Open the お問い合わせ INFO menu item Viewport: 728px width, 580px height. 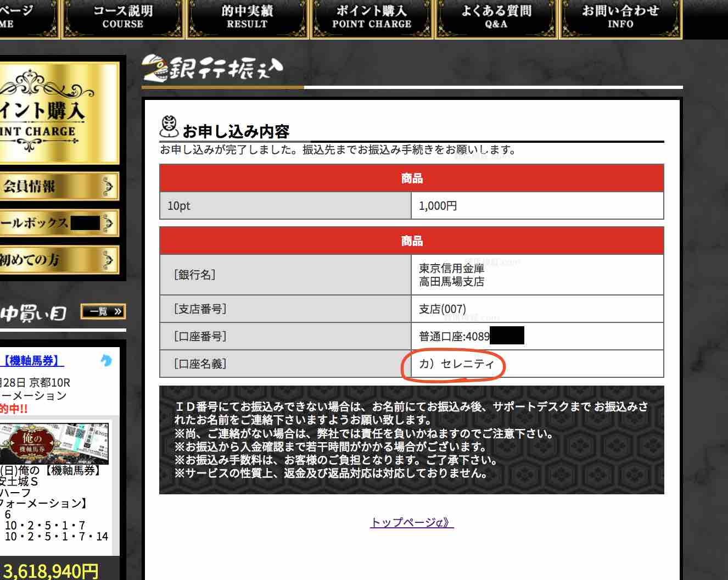620,19
